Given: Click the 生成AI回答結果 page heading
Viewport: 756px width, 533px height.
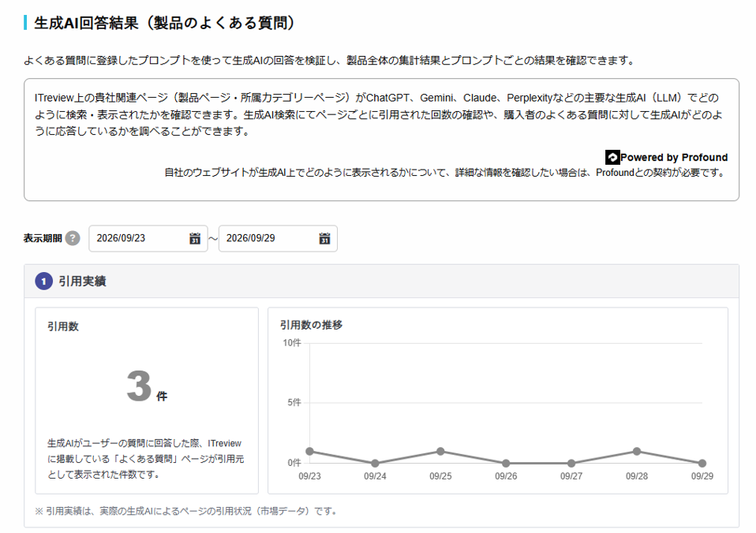Looking at the screenshot, I should point(164,23).
